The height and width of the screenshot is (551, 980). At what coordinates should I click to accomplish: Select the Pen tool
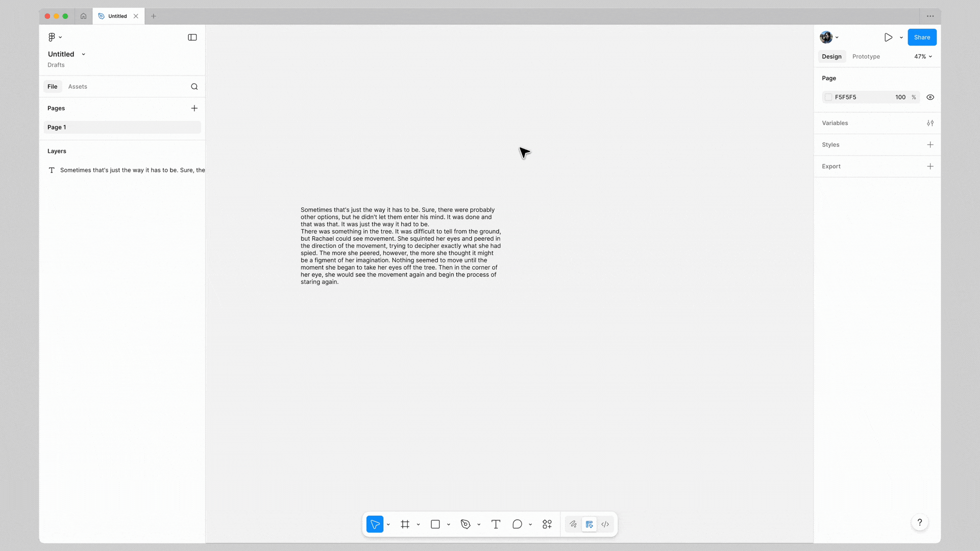pyautogui.click(x=465, y=524)
